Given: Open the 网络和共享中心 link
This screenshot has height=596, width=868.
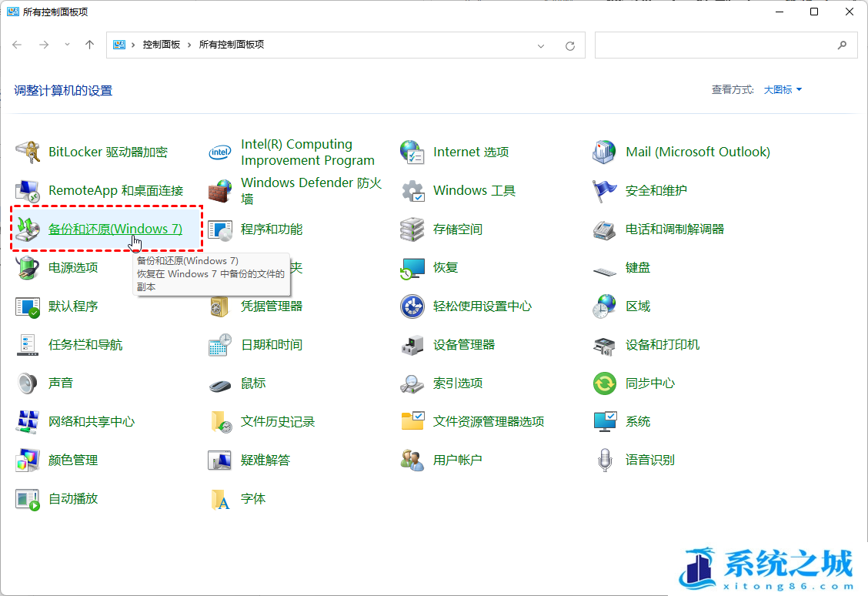Looking at the screenshot, I should click(92, 421).
